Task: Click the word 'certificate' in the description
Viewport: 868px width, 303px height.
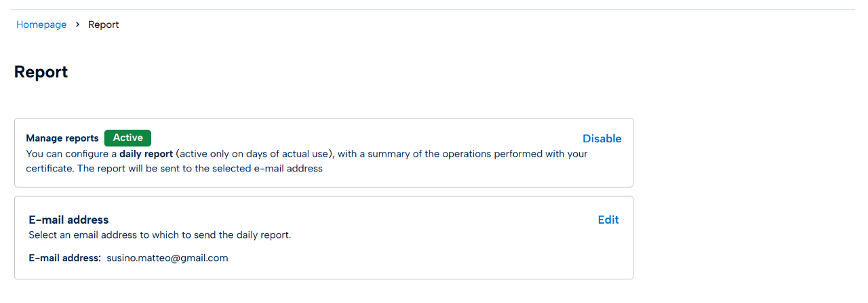Action: click(49, 169)
